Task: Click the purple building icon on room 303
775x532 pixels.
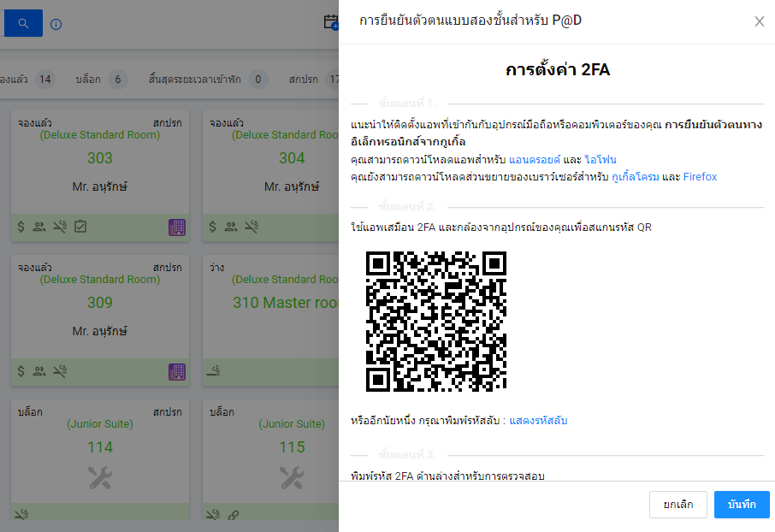Action: coord(177,228)
